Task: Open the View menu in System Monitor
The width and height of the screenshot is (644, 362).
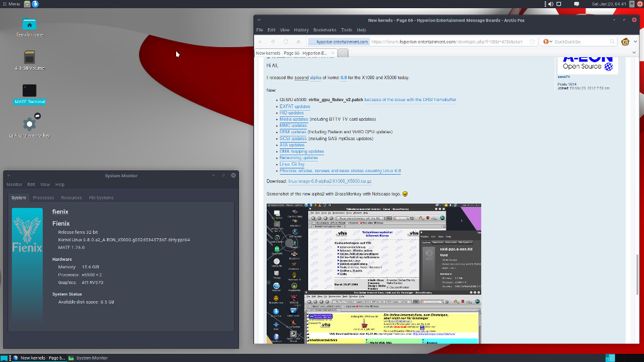Action: tap(45, 185)
